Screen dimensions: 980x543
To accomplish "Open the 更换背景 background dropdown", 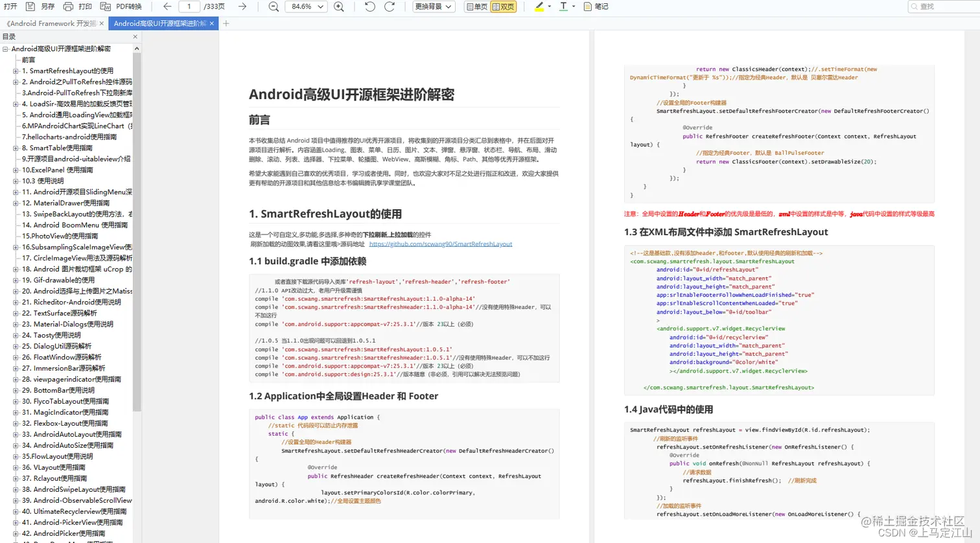I will [x=434, y=6].
